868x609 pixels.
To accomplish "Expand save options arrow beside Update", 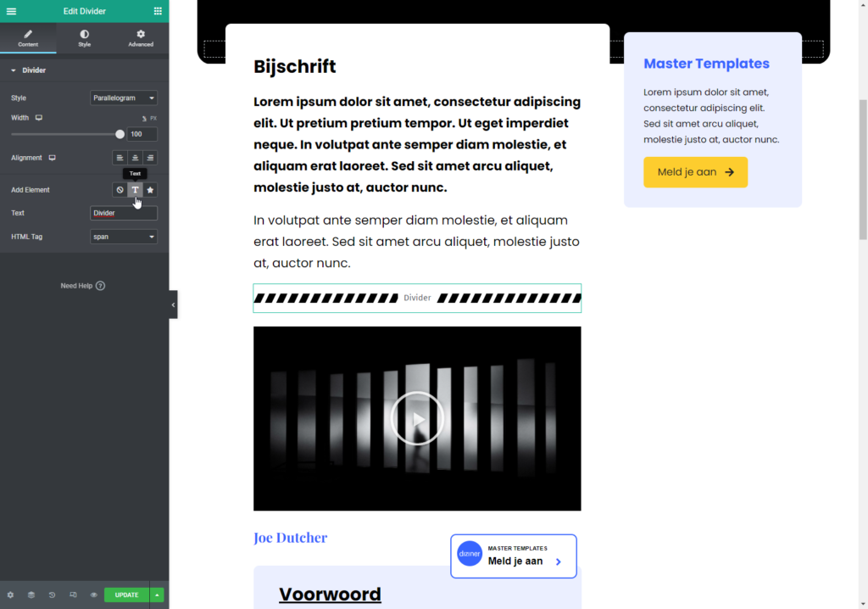I will (158, 595).
